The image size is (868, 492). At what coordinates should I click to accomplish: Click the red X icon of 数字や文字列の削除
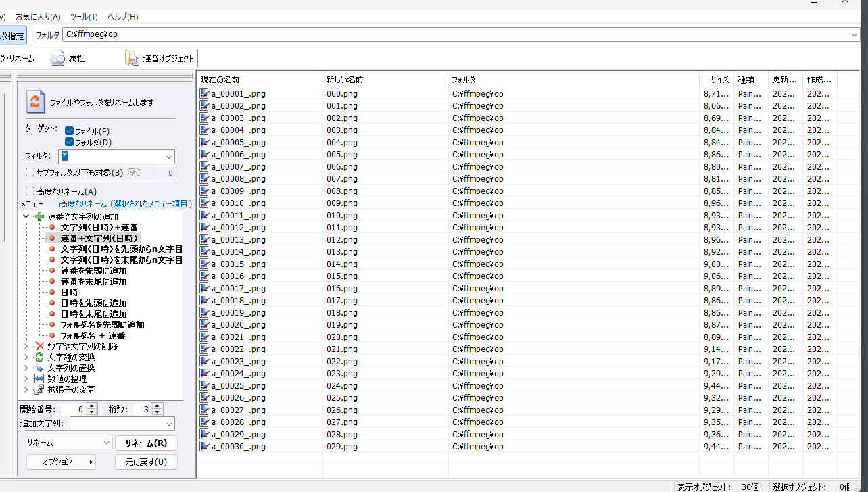[39, 346]
